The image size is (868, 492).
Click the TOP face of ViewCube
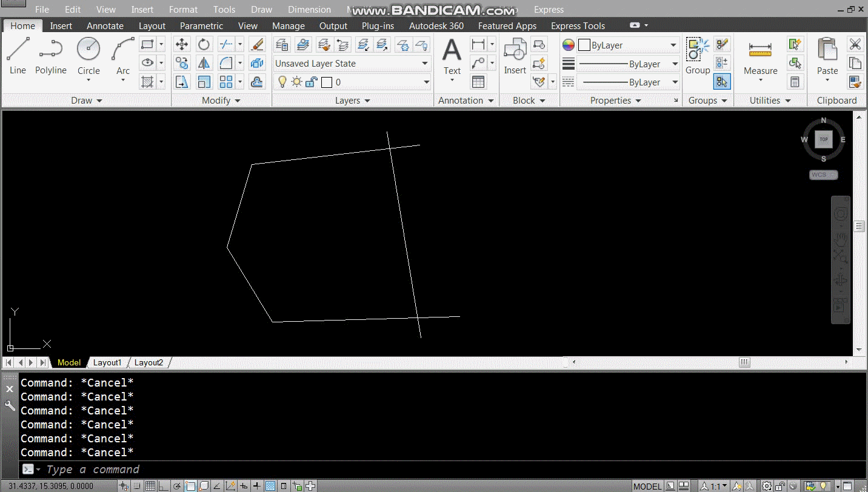tap(824, 139)
